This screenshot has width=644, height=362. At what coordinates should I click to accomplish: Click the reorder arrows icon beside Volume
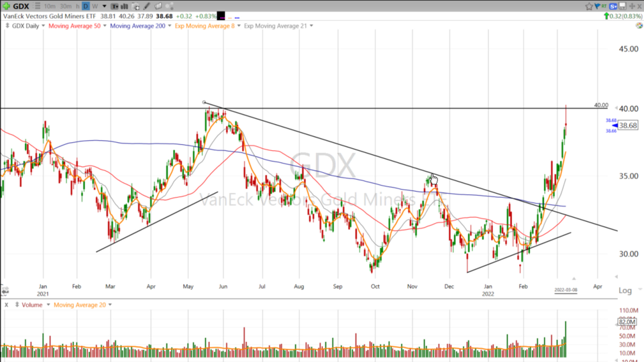tap(17, 304)
